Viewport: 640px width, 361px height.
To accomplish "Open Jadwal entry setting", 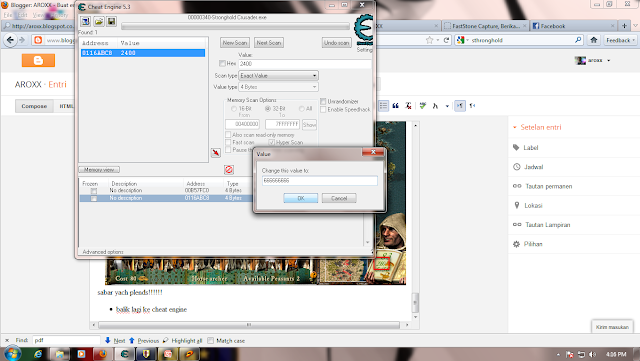I will point(533,167).
